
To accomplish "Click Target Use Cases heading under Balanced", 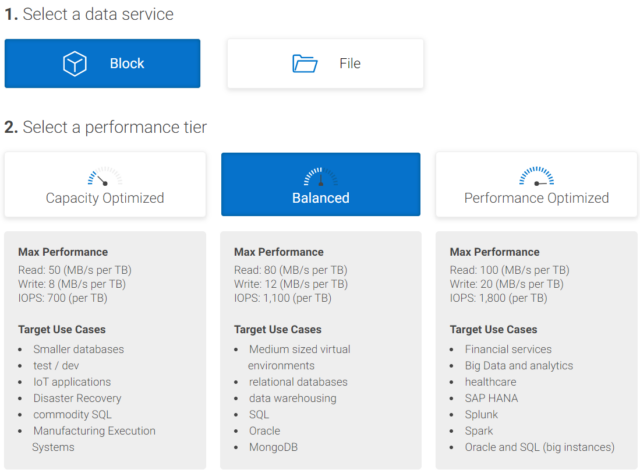I will pos(278,329).
